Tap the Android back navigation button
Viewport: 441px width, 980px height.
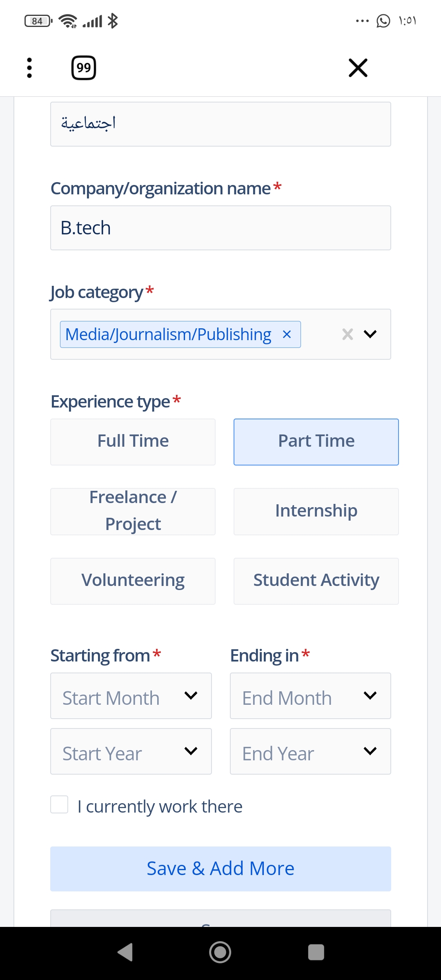pos(125,952)
